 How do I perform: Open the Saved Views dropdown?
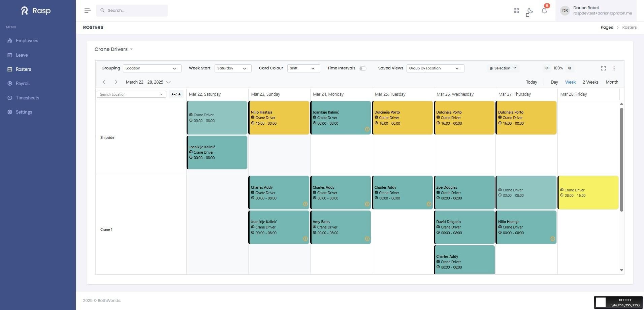click(435, 68)
